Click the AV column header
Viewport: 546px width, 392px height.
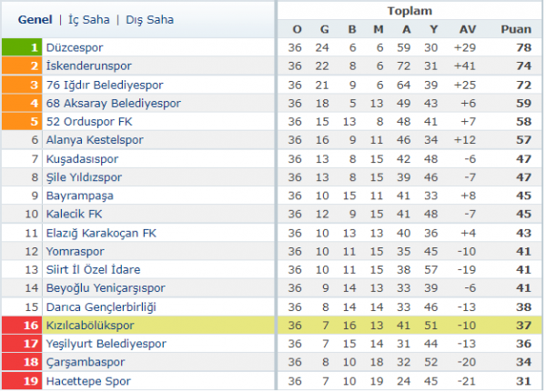(x=468, y=29)
